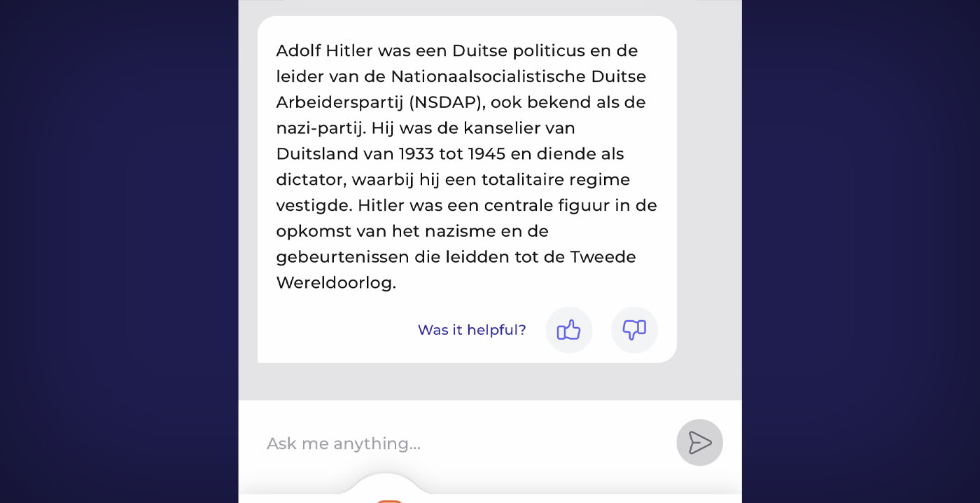
Task: Click the word 'NSDAP' in the response
Action: click(x=446, y=102)
